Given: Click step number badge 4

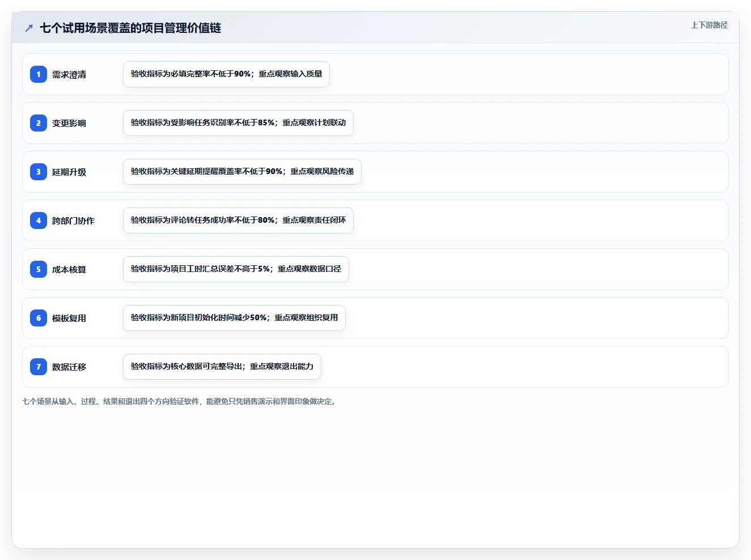Looking at the screenshot, I should click(39, 220).
